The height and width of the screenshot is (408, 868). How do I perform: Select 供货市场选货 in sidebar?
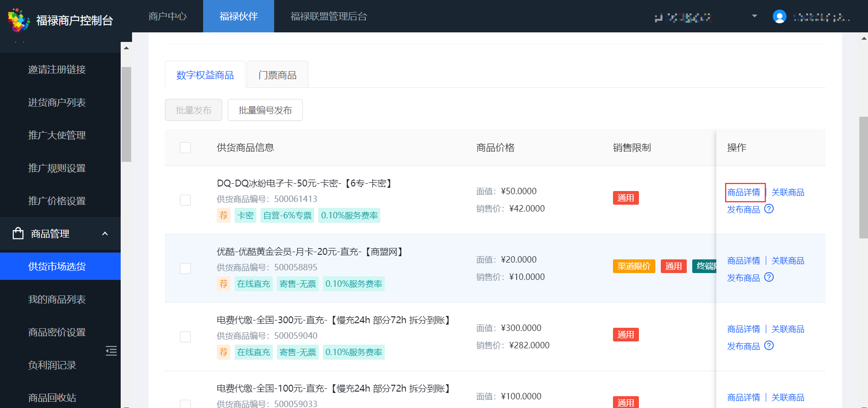[60, 266]
